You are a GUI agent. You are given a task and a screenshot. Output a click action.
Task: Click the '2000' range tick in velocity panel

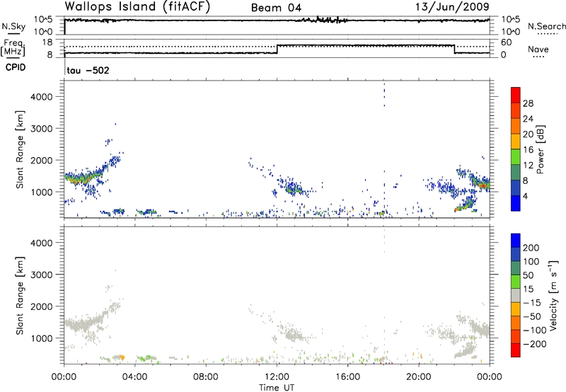(x=42, y=306)
